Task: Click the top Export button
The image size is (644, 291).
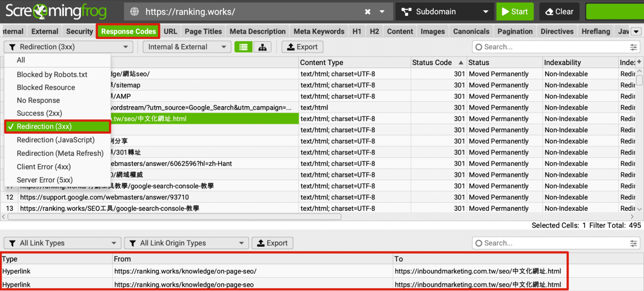Action: point(302,47)
